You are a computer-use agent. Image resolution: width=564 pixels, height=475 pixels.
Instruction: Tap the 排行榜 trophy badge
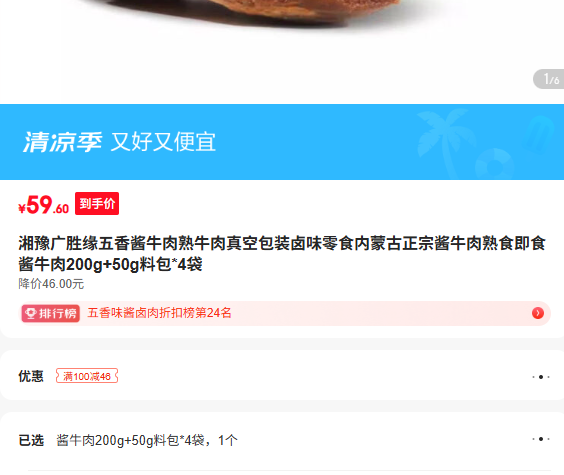pos(51,314)
